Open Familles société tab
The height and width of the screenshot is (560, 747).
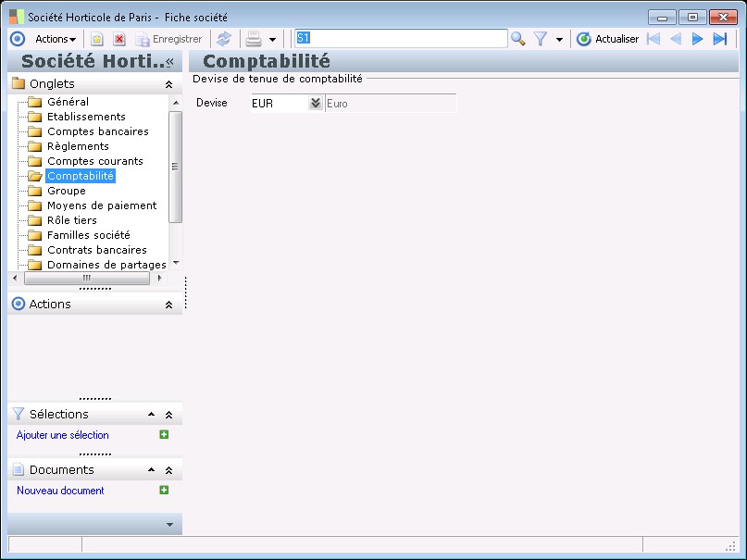[89, 235]
